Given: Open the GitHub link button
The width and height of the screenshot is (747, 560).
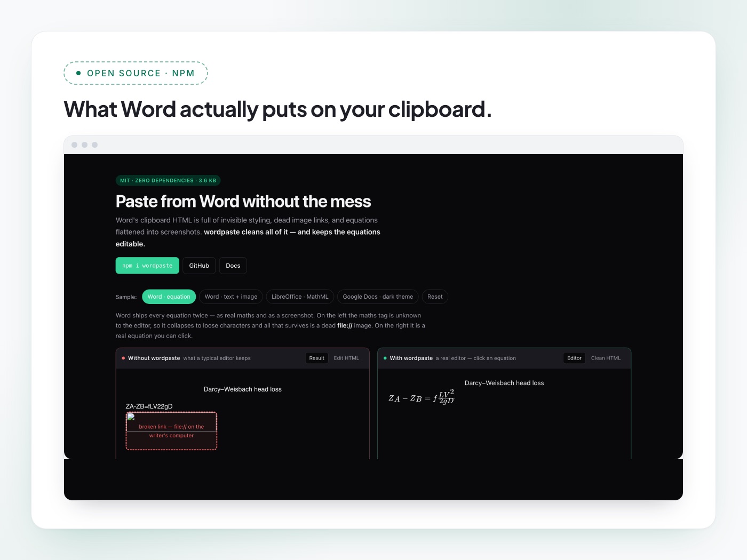Looking at the screenshot, I should point(199,266).
